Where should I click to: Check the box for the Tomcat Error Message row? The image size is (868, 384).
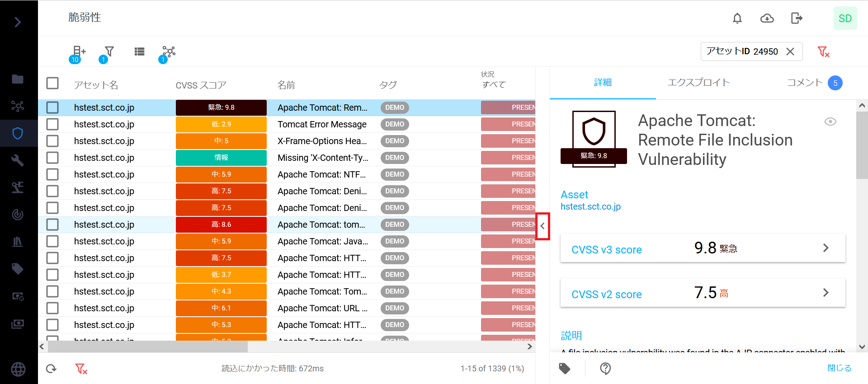pos(52,124)
